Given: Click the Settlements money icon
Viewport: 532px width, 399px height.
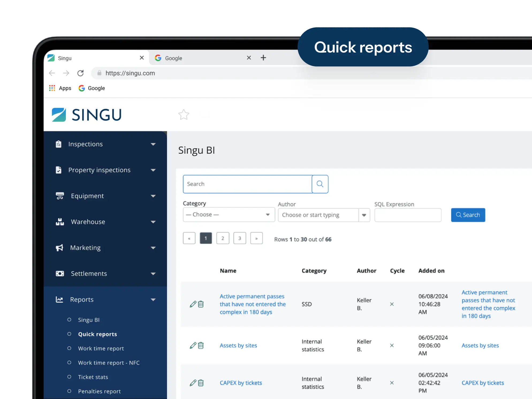Looking at the screenshot, I should pos(60,273).
